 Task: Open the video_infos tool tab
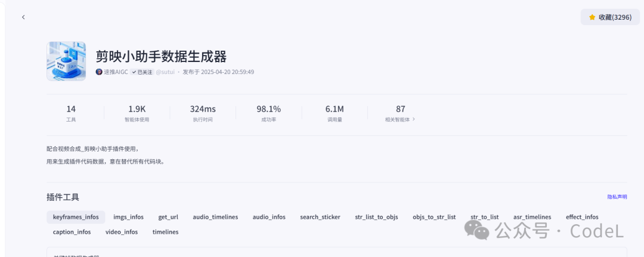coord(122,232)
